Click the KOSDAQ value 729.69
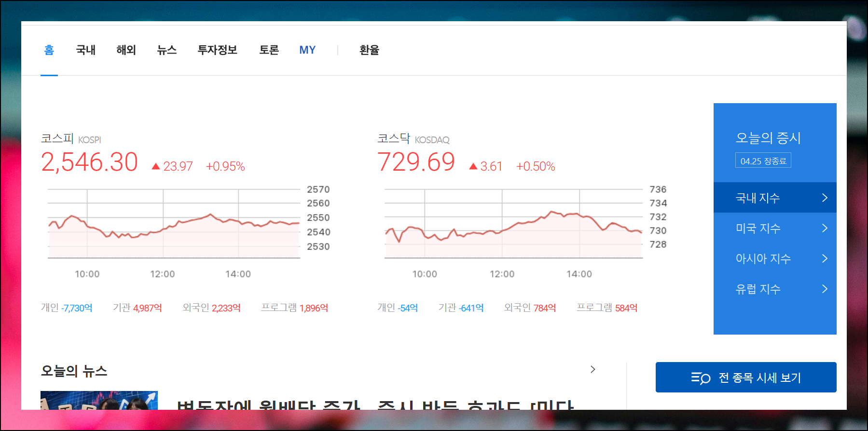Screen dimensions: 868x431 click(416, 162)
